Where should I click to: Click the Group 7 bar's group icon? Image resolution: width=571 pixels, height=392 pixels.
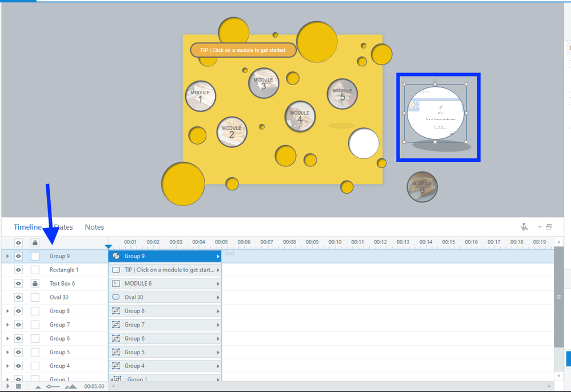coord(116,325)
